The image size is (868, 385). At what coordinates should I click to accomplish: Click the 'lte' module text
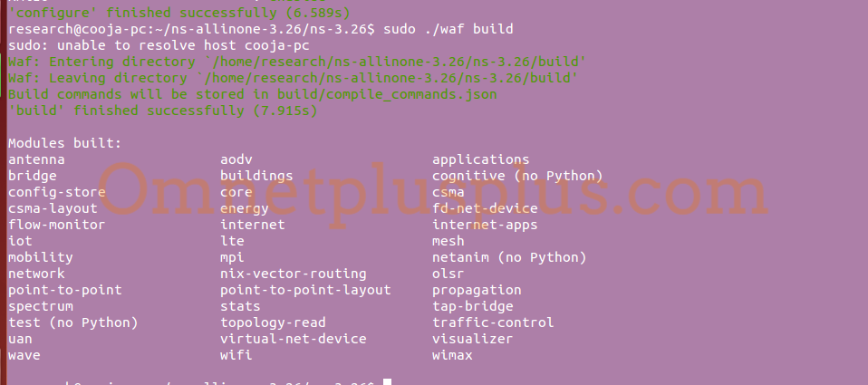[232, 241]
